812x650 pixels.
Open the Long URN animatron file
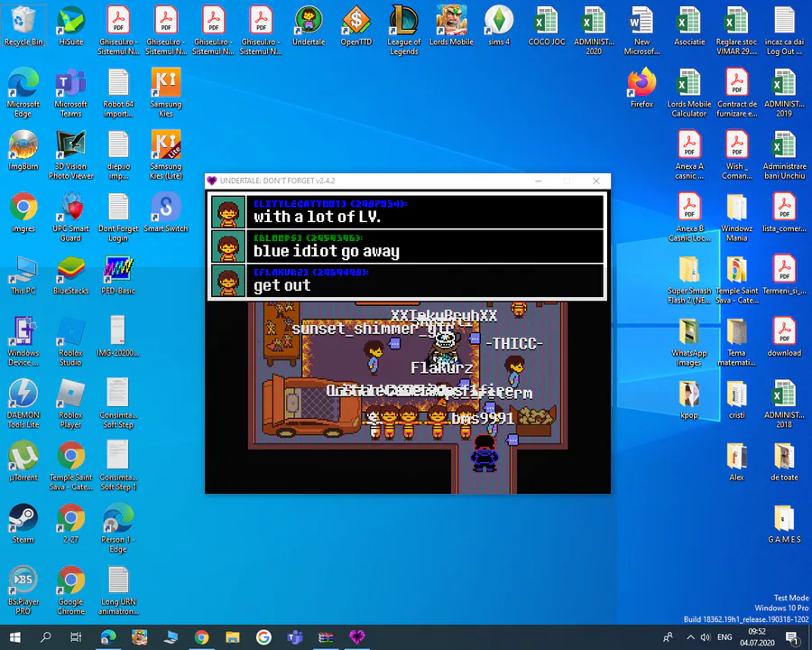point(118,590)
